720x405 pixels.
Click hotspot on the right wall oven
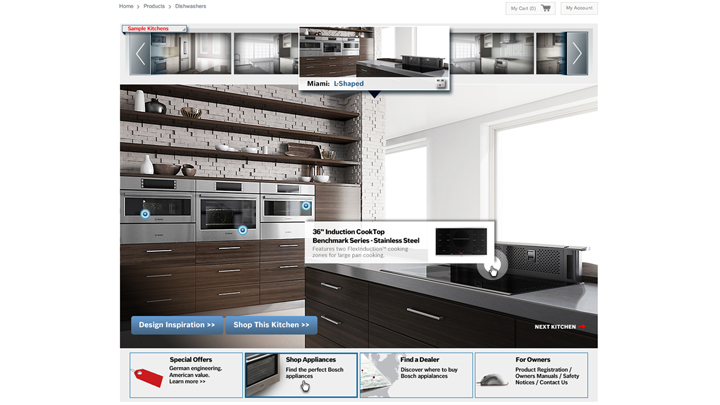pos(306,206)
